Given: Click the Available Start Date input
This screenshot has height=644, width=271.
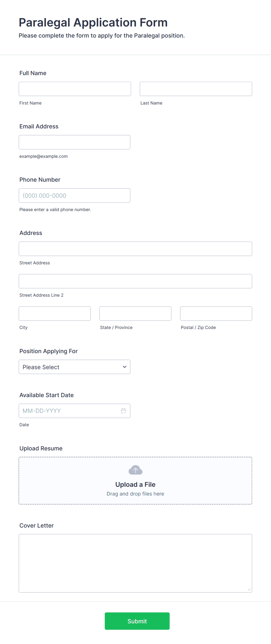Looking at the screenshot, I should tap(70, 411).
